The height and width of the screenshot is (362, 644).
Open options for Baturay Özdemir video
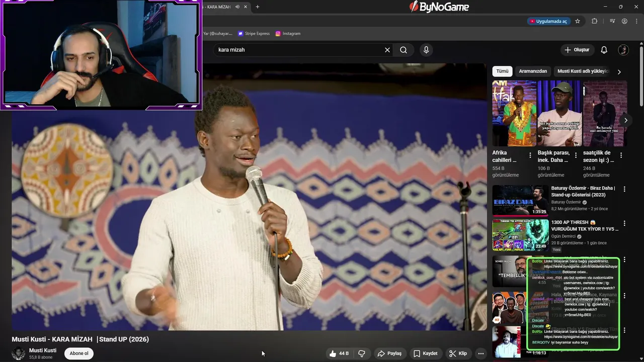[x=624, y=189]
